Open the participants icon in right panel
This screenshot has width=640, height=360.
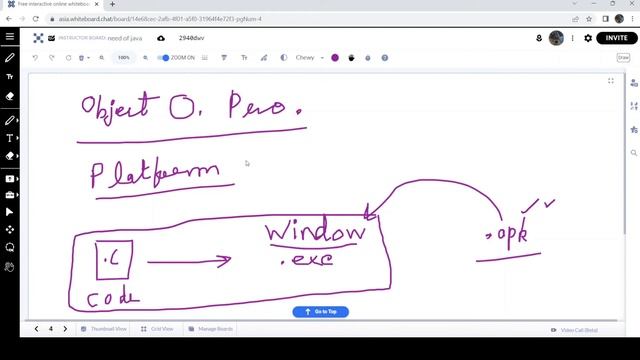(634, 83)
